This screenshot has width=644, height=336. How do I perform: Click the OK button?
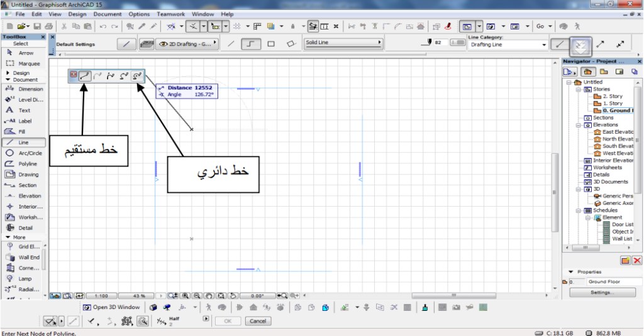pos(228,321)
